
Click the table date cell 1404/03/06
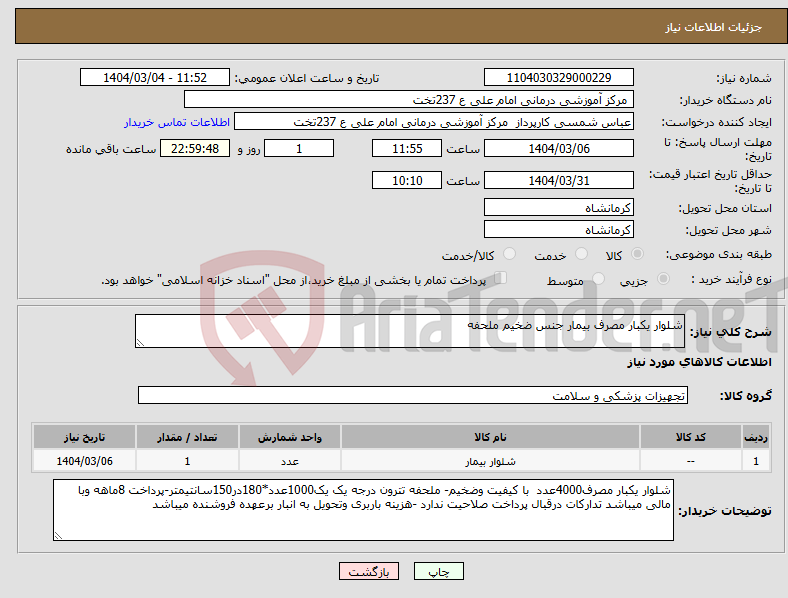(x=84, y=461)
